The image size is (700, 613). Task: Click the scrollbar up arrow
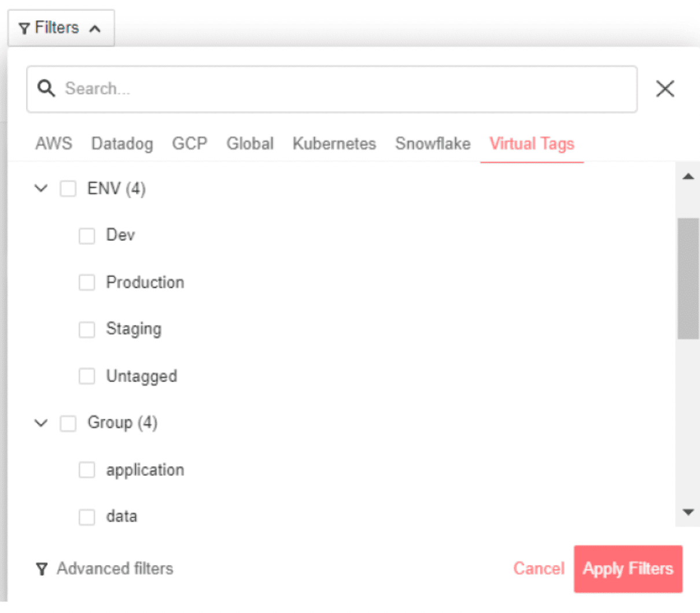click(688, 176)
